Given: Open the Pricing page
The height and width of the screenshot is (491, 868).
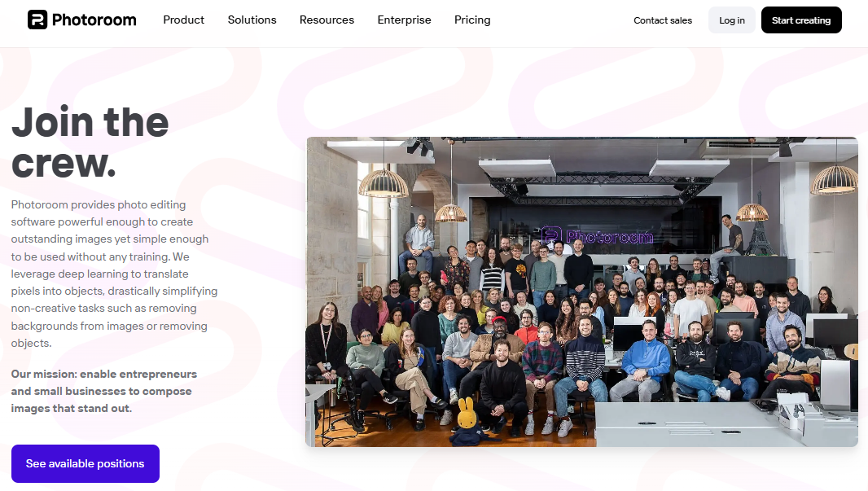Looking at the screenshot, I should click(472, 20).
